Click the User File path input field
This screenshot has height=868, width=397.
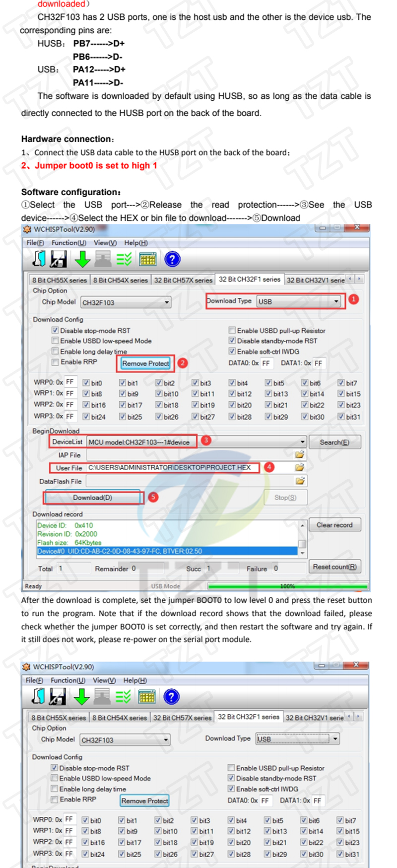click(190, 467)
